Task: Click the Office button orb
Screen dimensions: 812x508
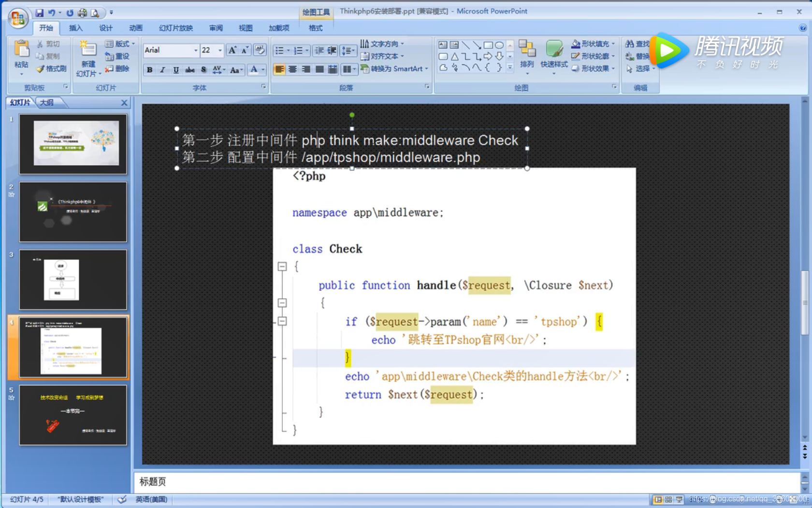Action: (18, 18)
